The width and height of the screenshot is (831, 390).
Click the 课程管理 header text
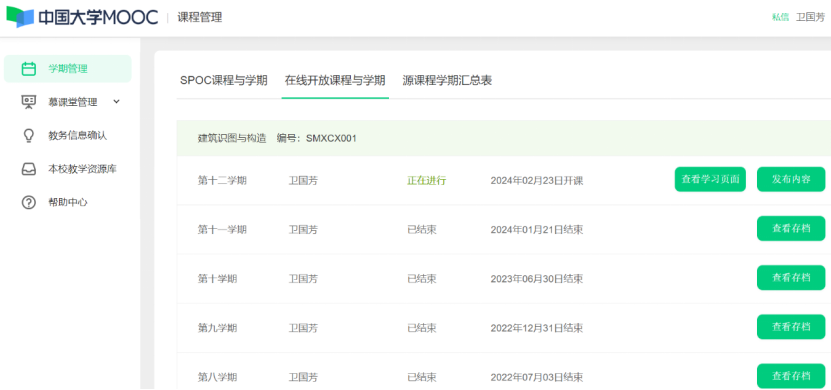[200, 17]
